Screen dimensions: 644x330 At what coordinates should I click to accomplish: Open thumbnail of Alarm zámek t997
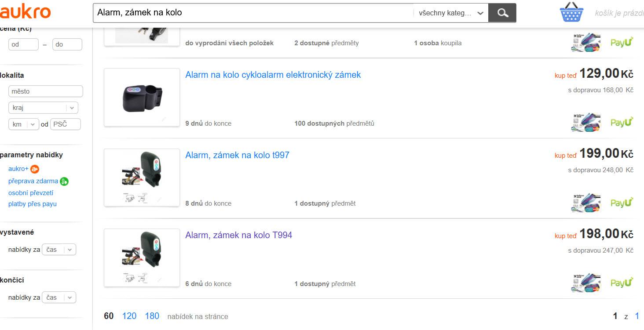142,178
